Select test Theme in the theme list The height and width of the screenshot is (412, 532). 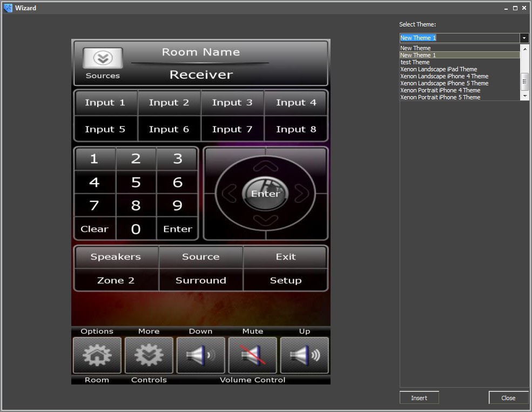point(415,62)
